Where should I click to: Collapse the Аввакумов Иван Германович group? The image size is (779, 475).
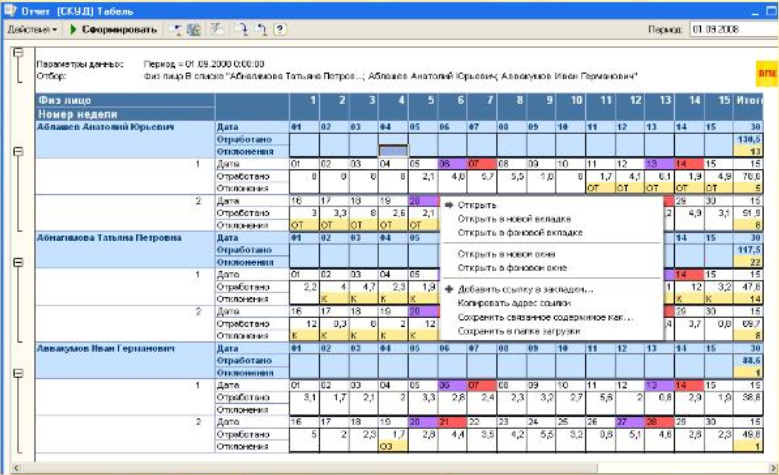pyautogui.click(x=16, y=373)
